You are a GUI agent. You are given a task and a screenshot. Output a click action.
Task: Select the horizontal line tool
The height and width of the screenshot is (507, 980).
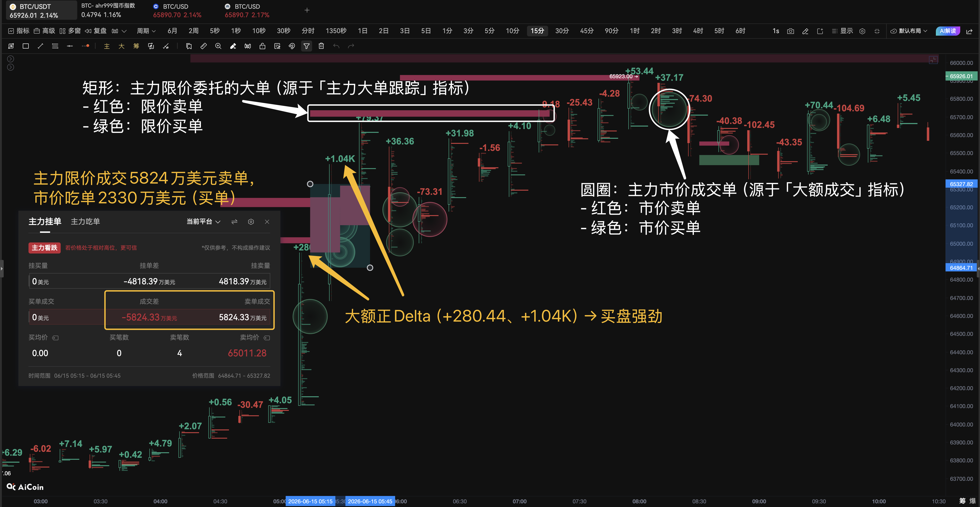pos(70,46)
